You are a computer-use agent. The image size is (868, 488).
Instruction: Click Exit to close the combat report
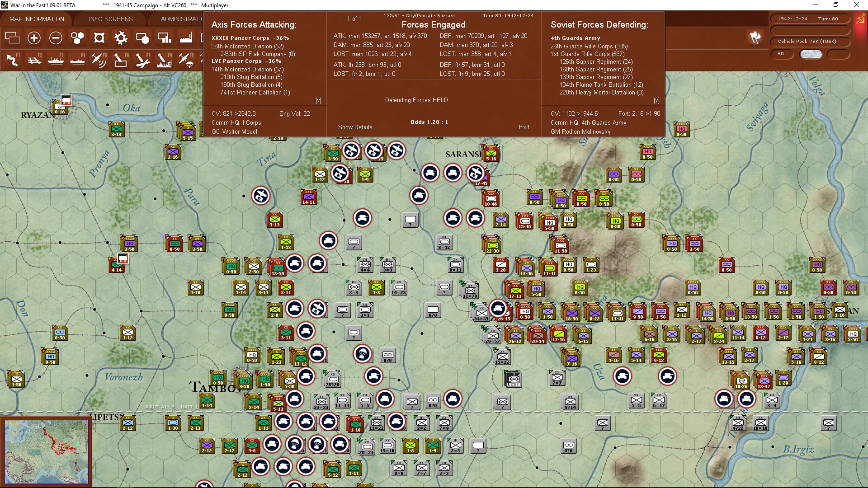524,127
